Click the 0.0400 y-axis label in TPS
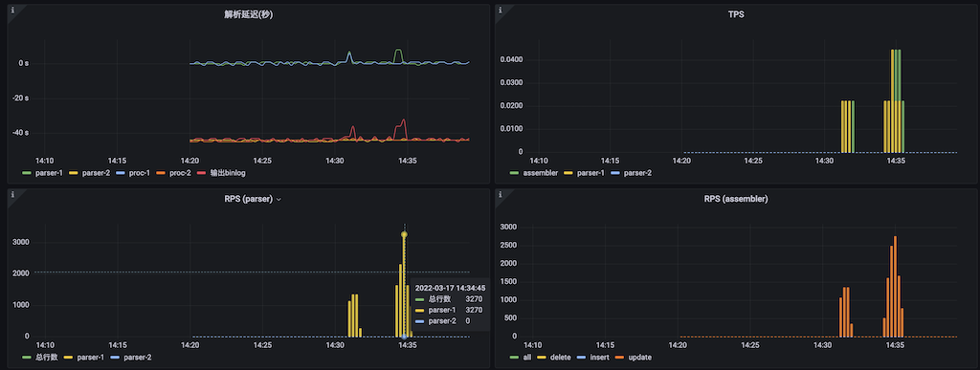 510,60
